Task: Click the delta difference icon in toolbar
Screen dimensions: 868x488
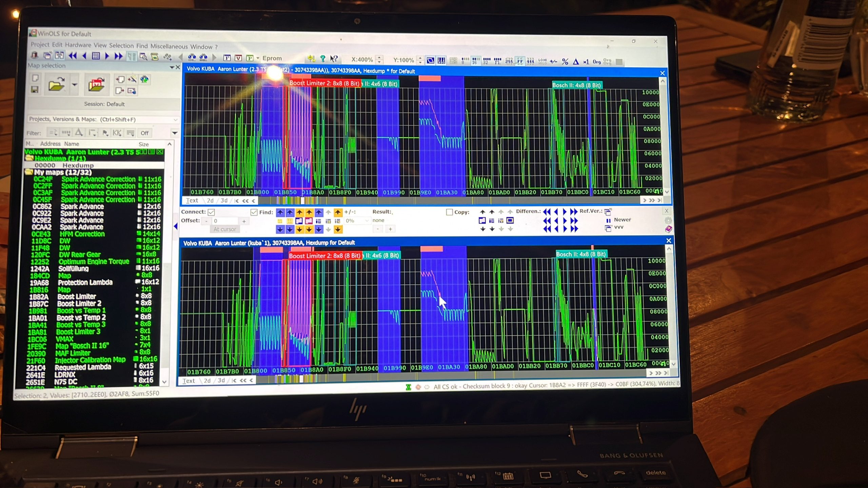Action: (576, 61)
